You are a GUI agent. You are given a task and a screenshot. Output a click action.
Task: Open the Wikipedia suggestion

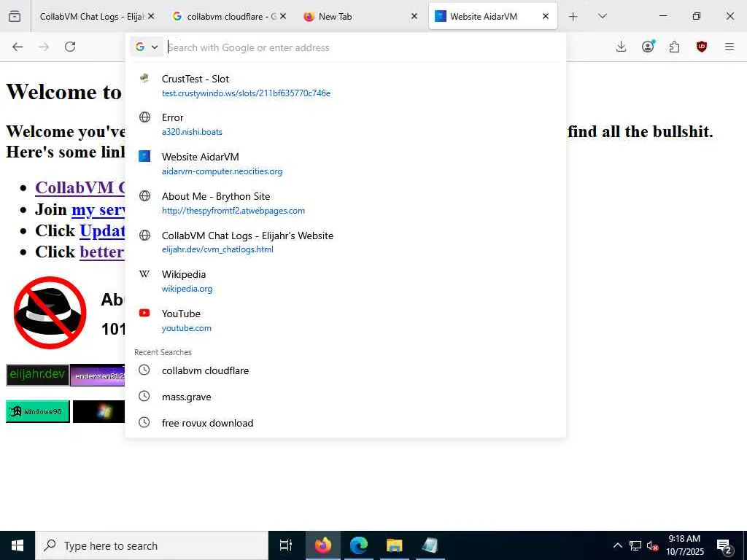[x=345, y=281]
